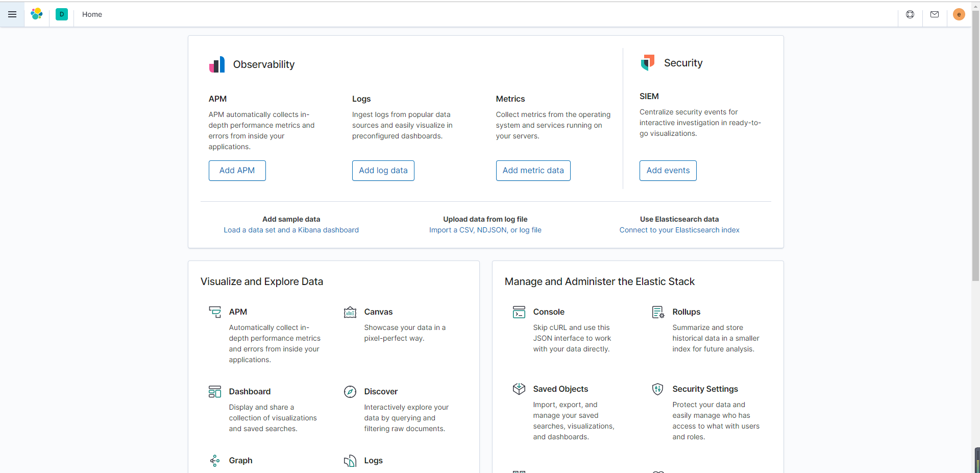Open the Canvas title link
The height and width of the screenshot is (473, 980).
379,312
